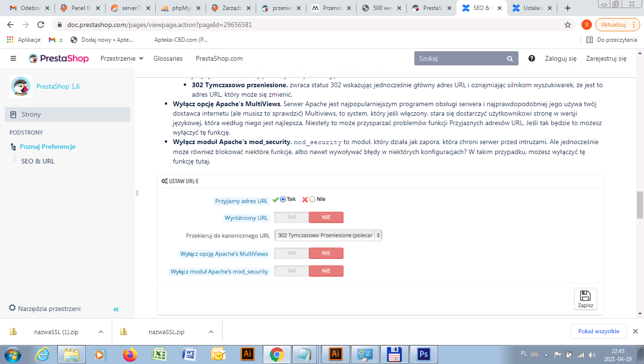Select Nie radio for Przyjazny adres URL

click(312, 200)
